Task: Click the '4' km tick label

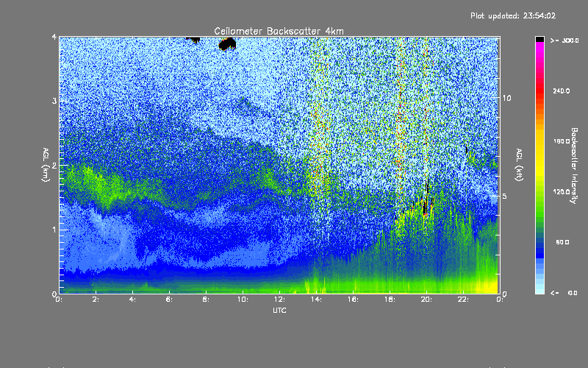Action: pos(54,37)
